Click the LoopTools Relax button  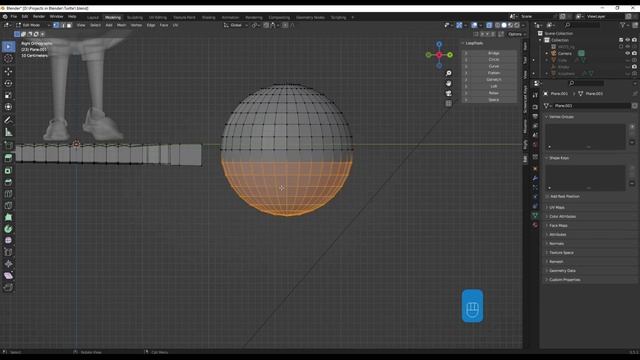tap(493, 93)
